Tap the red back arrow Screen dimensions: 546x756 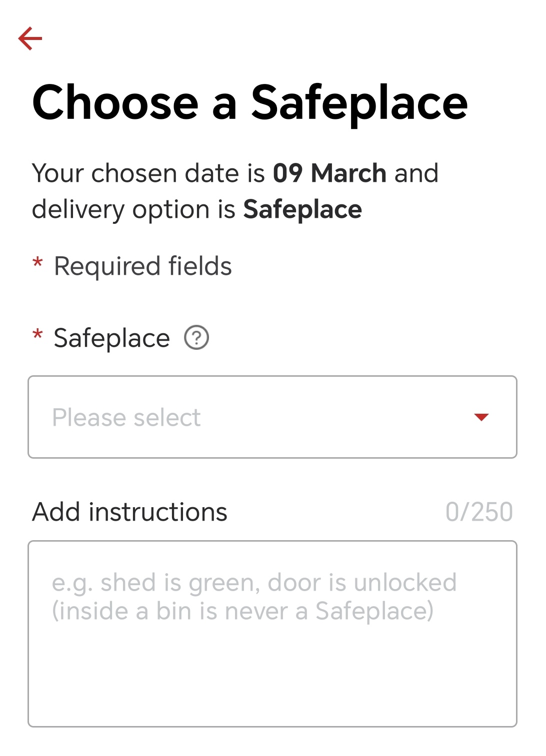click(x=30, y=38)
